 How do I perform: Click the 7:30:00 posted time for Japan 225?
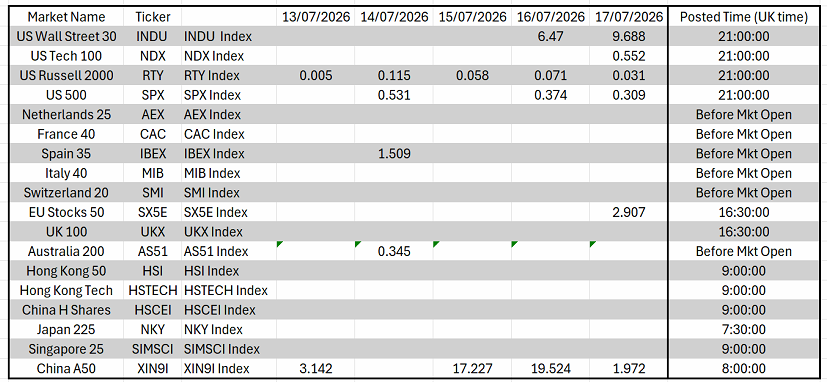click(744, 329)
